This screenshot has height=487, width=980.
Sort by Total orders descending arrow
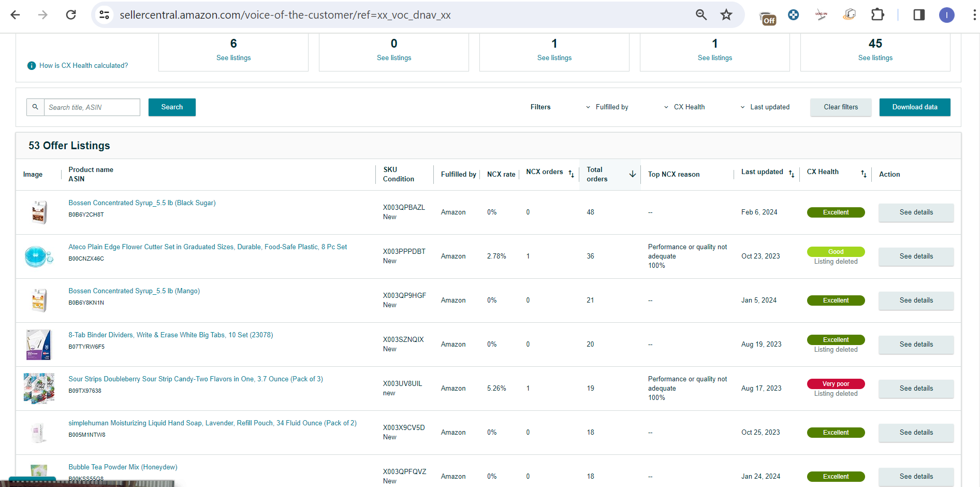coord(632,174)
